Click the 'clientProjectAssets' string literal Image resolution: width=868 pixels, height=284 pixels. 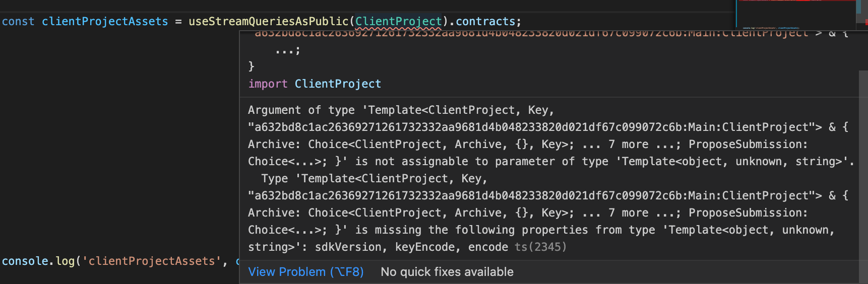(x=151, y=261)
